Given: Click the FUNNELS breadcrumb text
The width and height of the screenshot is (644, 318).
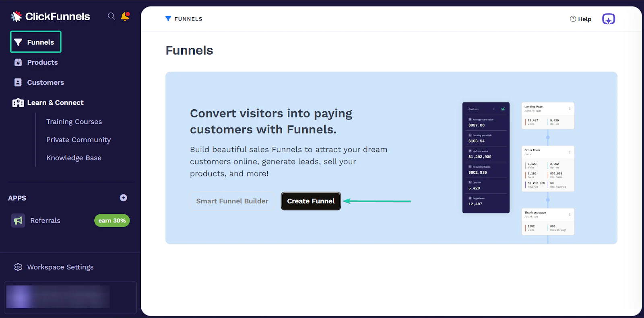Looking at the screenshot, I should point(188,19).
